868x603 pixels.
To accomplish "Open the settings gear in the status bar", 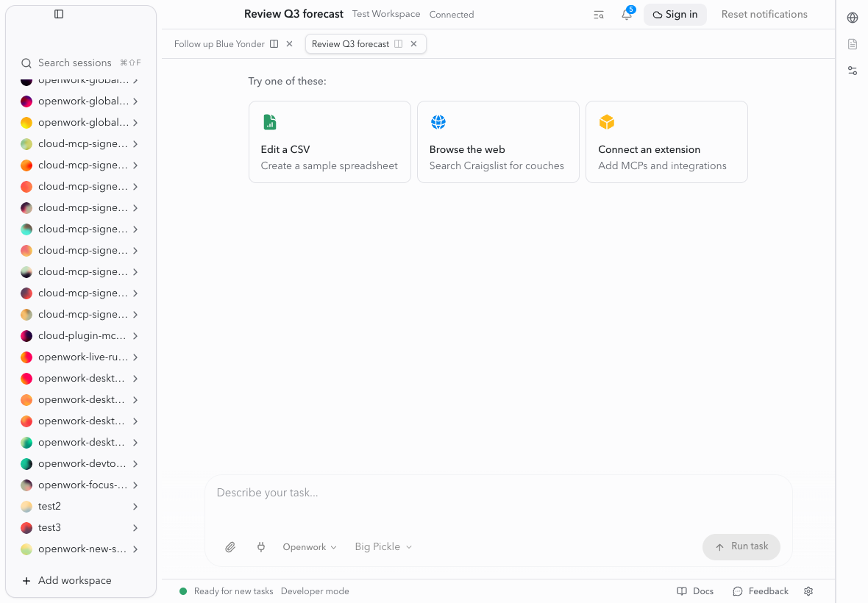I will pyautogui.click(x=808, y=591).
